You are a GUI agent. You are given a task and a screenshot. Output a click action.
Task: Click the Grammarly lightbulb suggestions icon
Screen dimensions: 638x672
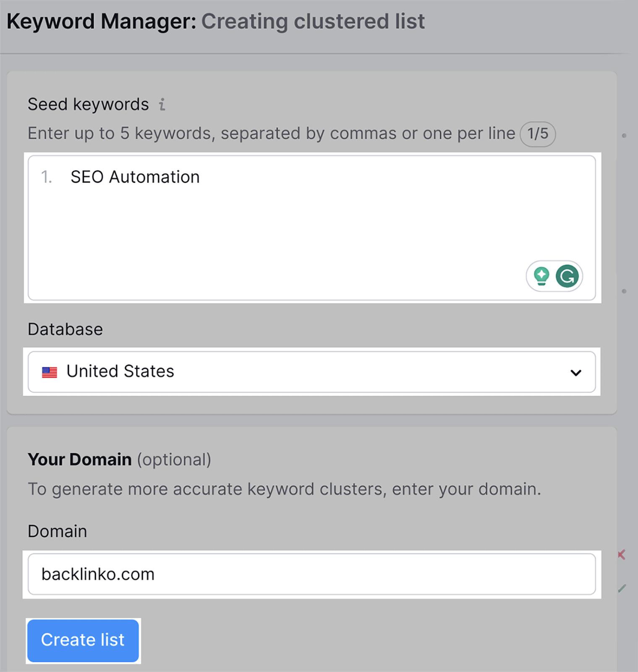tap(541, 276)
